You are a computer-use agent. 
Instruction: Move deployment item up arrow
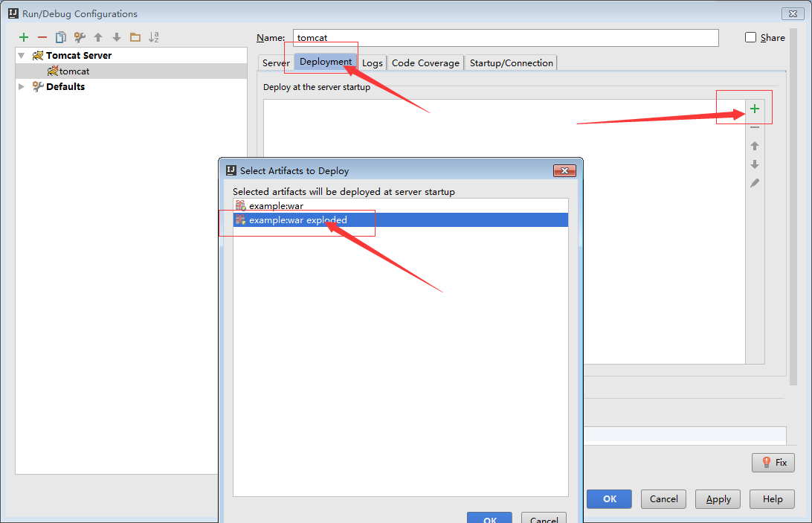(x=755, y=146)
